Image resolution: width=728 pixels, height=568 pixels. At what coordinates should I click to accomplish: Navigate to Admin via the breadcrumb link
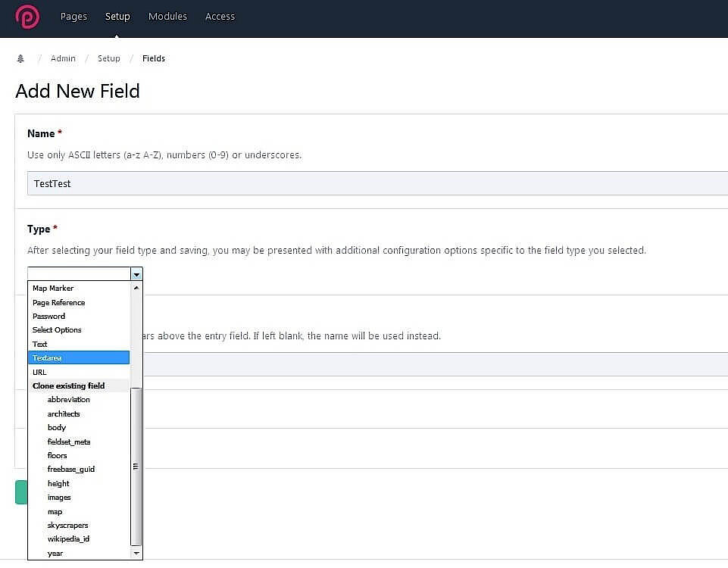click(x=63, y=58)
